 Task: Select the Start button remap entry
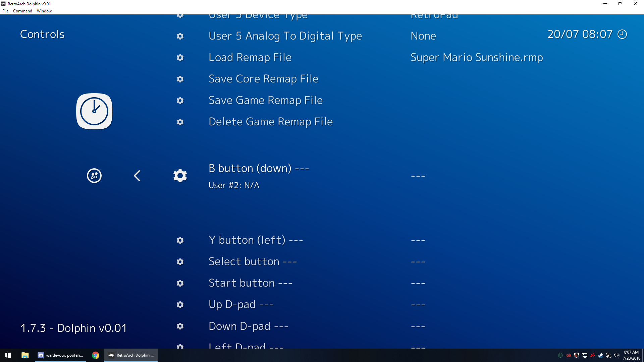[x=250, y=283]
